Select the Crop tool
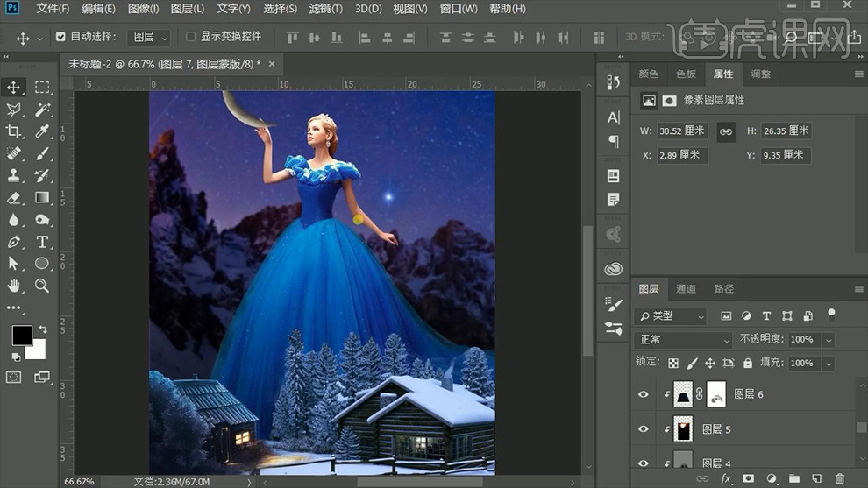 pyautogui.click(x=14, y=131)
